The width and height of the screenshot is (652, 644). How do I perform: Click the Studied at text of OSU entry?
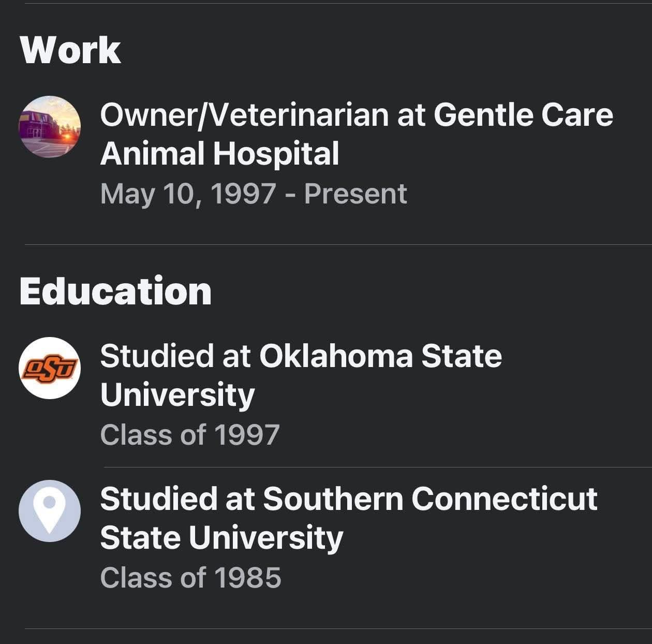pyautogui.click(x=175, y=356)
